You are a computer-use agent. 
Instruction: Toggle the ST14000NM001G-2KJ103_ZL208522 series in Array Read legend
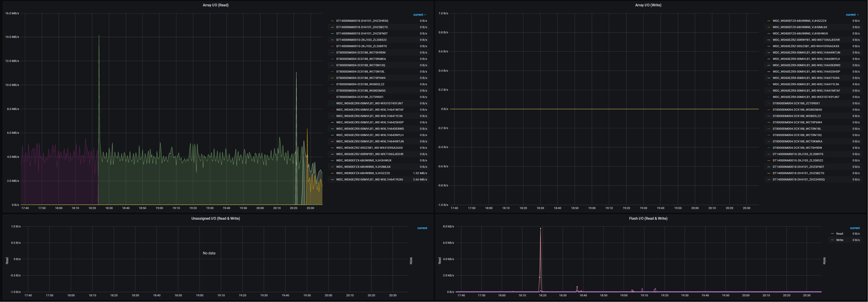(361, 40)
